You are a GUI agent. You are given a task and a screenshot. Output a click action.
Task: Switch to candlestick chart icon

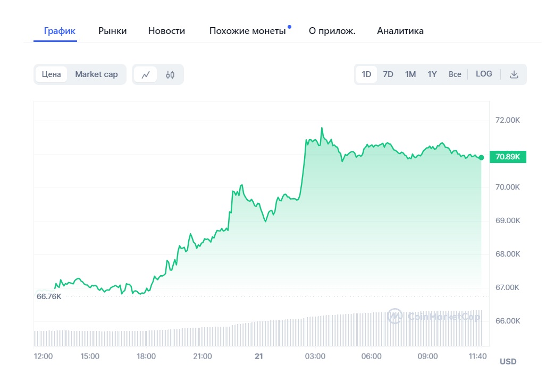(170, 75)
